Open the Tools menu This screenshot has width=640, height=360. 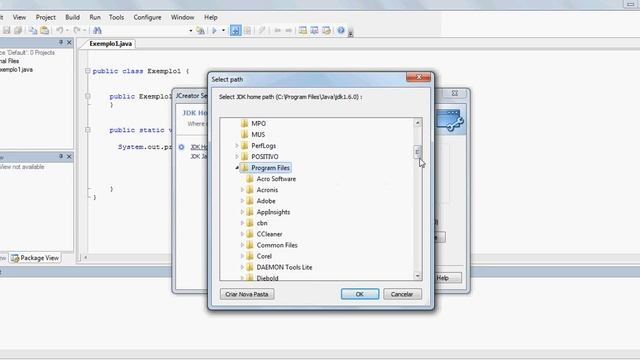[116, 17]
